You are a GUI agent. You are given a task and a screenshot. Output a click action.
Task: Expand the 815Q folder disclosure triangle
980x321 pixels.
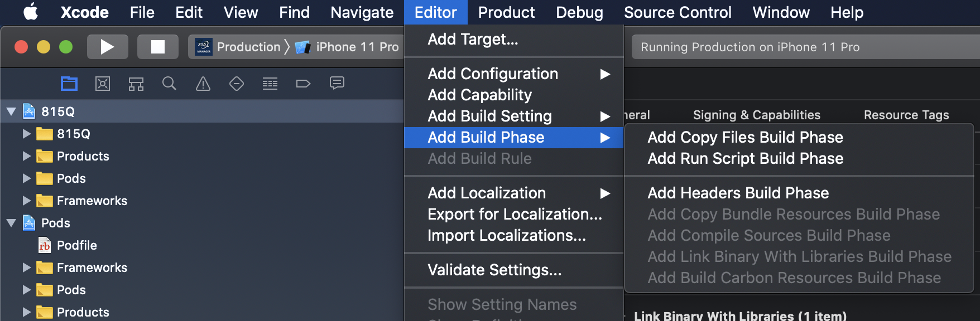pos(26,134)
